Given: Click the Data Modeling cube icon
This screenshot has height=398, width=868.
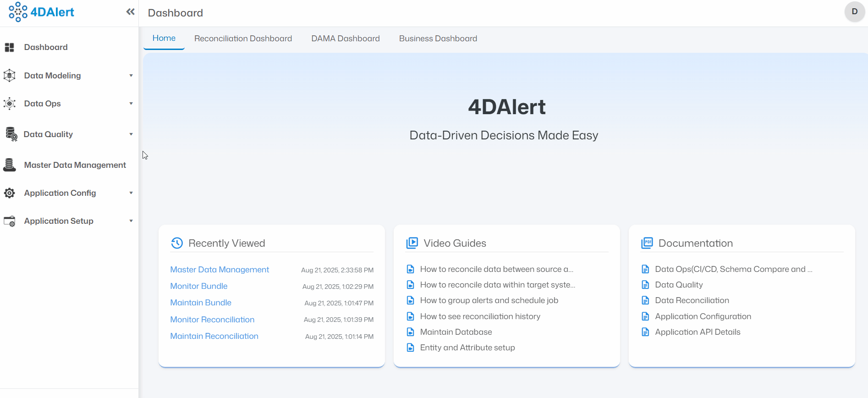Looking at the screenshot, I should pos(9,76).
